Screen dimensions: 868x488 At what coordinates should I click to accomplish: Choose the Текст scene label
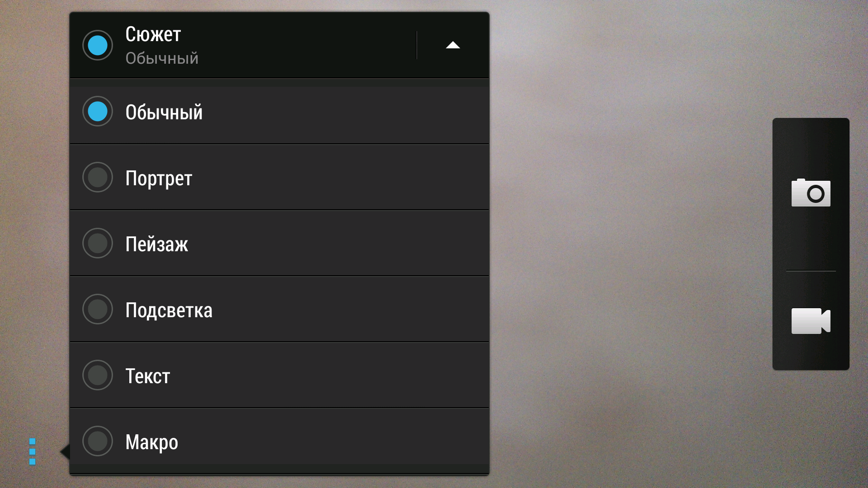pos(147,376)
